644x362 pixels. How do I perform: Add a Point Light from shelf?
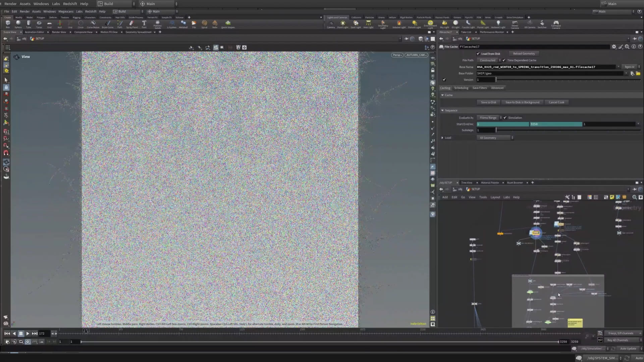click(342, 23)
